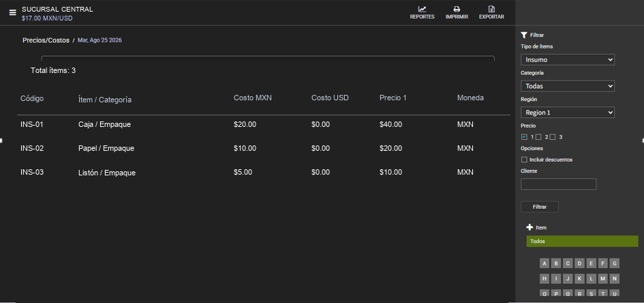Click the date Mar, Ago 25 2026

coord(99,40)
